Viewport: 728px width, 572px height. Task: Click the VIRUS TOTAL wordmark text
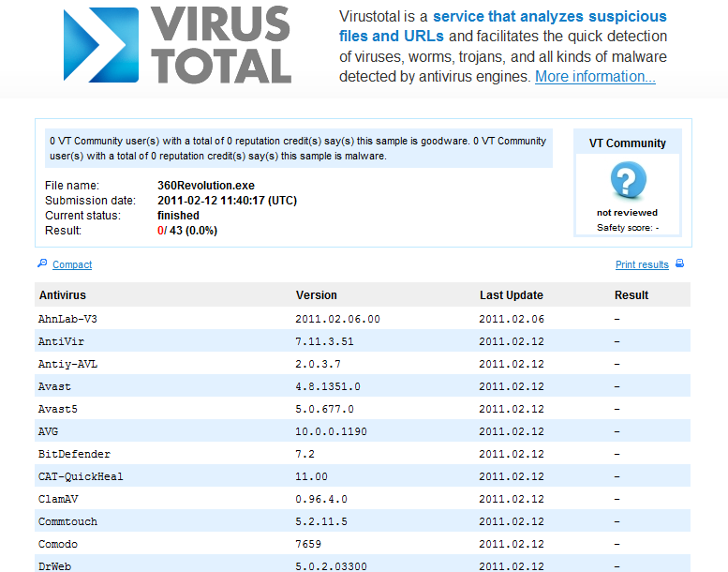221,45
